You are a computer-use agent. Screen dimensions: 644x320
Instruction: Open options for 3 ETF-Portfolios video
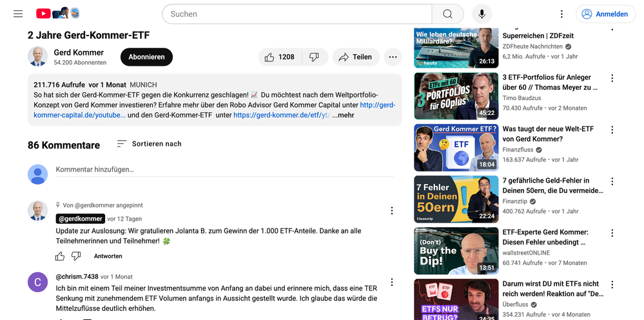pyautogui.click(x=612, y=78)
